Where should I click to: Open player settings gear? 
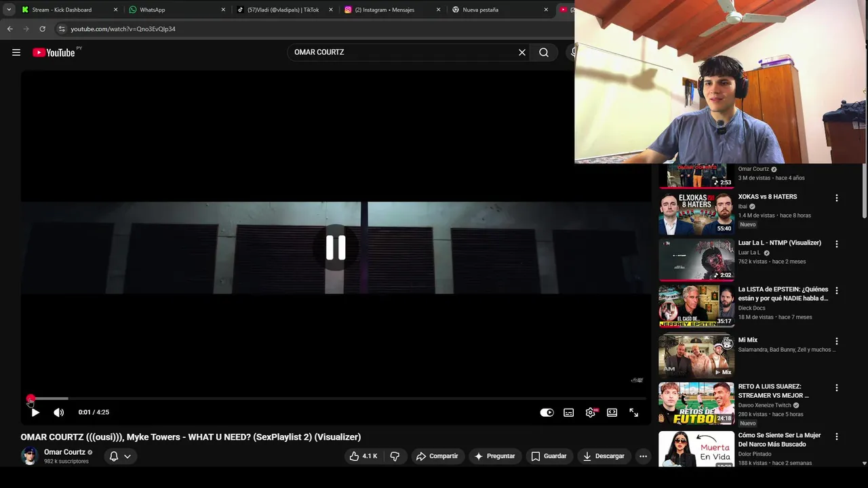click(x=591, y=412)
